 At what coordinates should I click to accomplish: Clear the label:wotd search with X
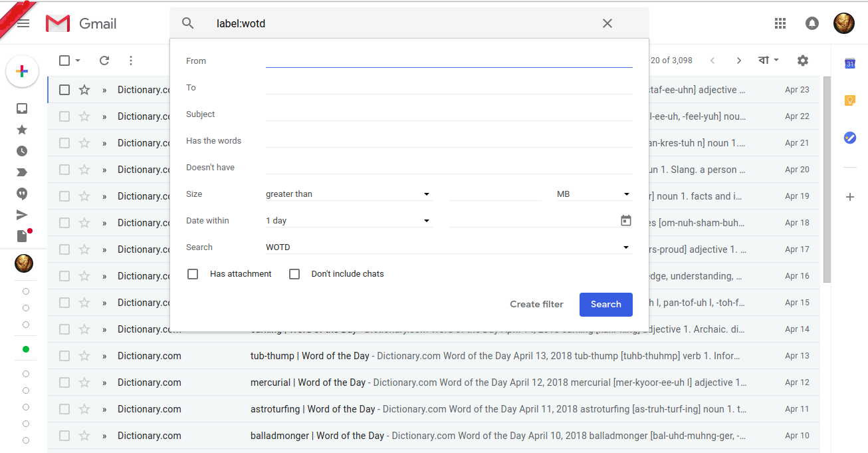(x=607, y=23)
